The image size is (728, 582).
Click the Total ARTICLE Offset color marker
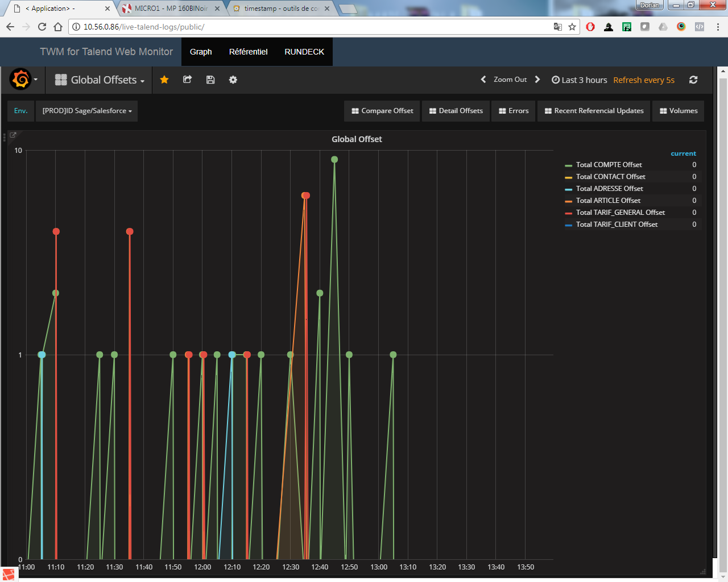569,200
